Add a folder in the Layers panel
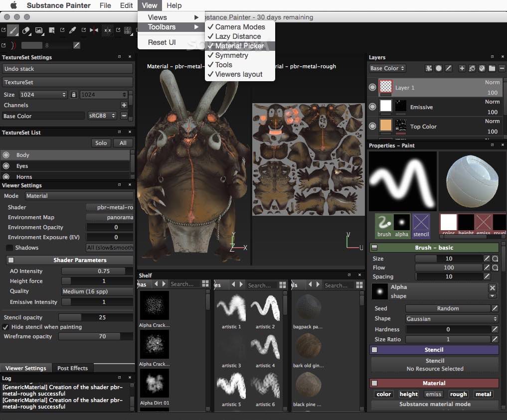The image size is (507, 420). coord(492,68)
